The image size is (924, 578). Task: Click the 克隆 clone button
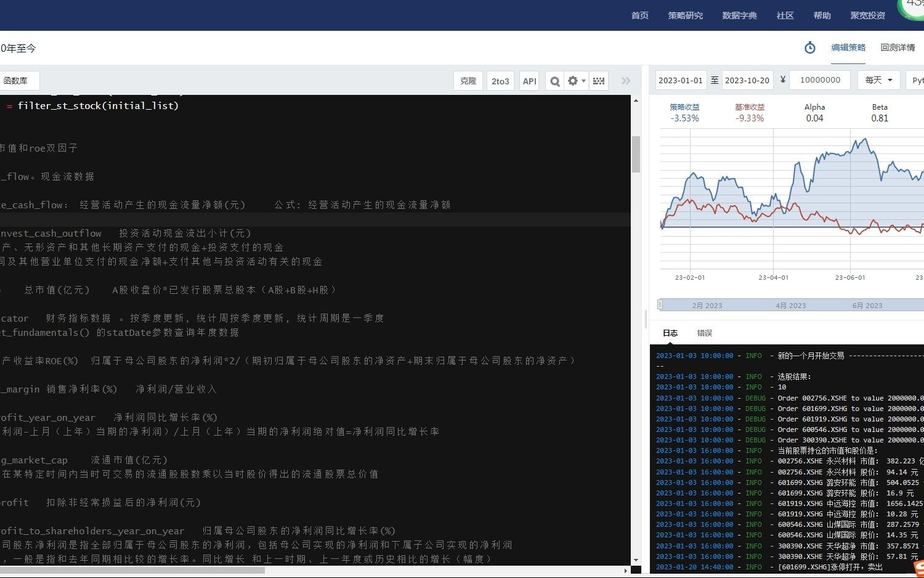click(468, 81)
